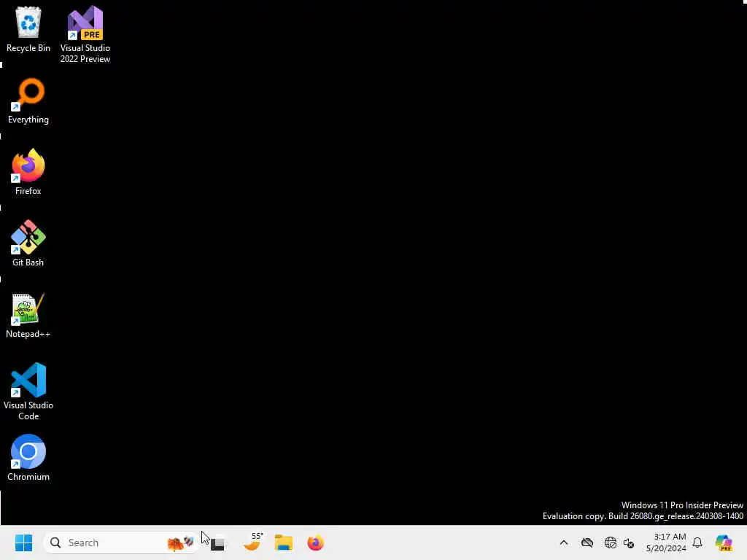
Task: Open the notifications bell
Action: (x=697, y=542)
